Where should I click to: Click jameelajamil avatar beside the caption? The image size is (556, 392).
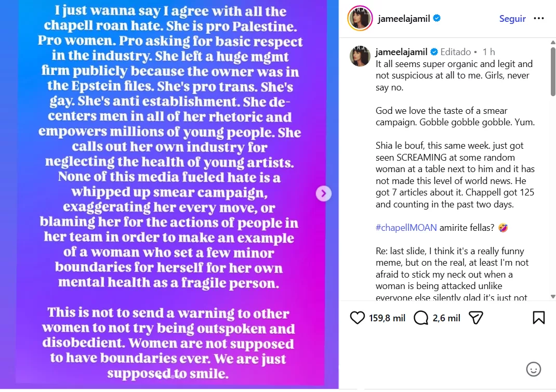(360, 56)
